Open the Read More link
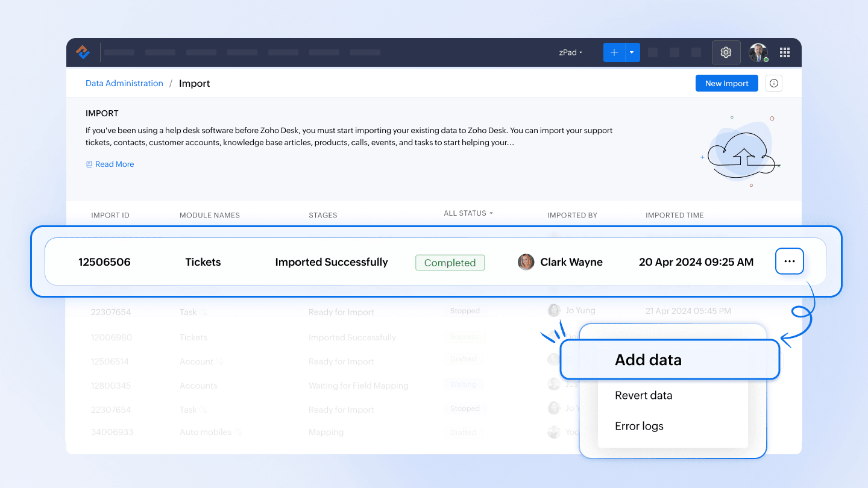Image resolution: width=868 pixels, height=488 pixels. pos(114,164)
